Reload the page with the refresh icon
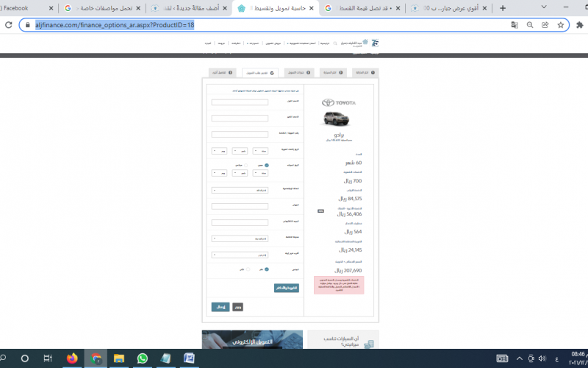 pos(9,25)
